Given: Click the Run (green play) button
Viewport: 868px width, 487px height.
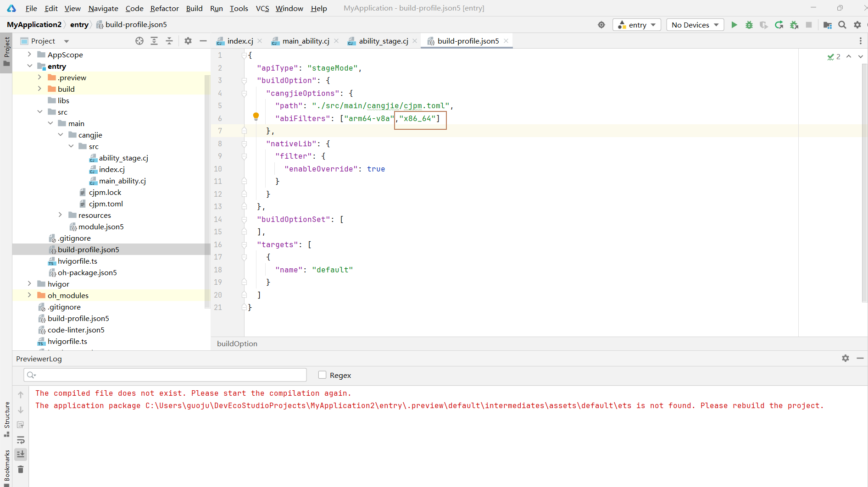Looking at the screenshot, I should [734, 25].
